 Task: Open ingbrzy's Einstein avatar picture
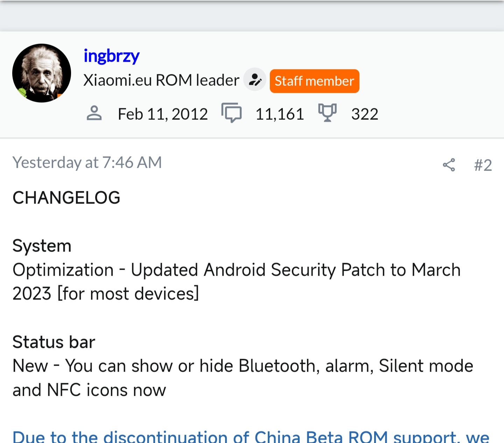(x=42, y=73)
